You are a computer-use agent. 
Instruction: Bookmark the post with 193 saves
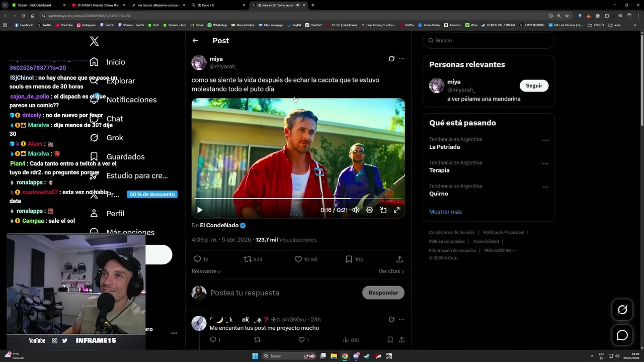point(354,259)
